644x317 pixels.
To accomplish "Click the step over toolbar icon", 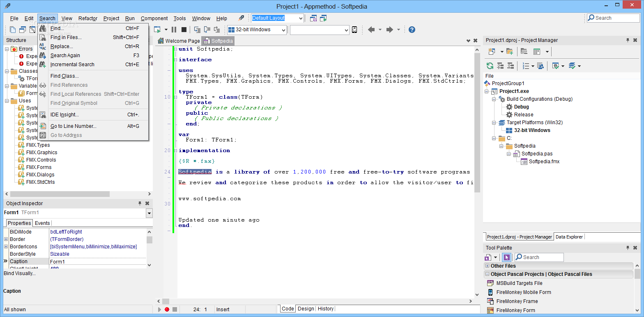I will click(207, 30).
